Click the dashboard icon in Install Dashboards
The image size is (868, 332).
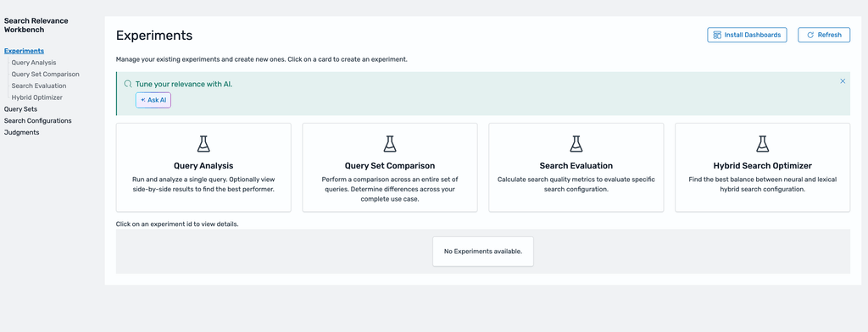(x=717, y=35)
